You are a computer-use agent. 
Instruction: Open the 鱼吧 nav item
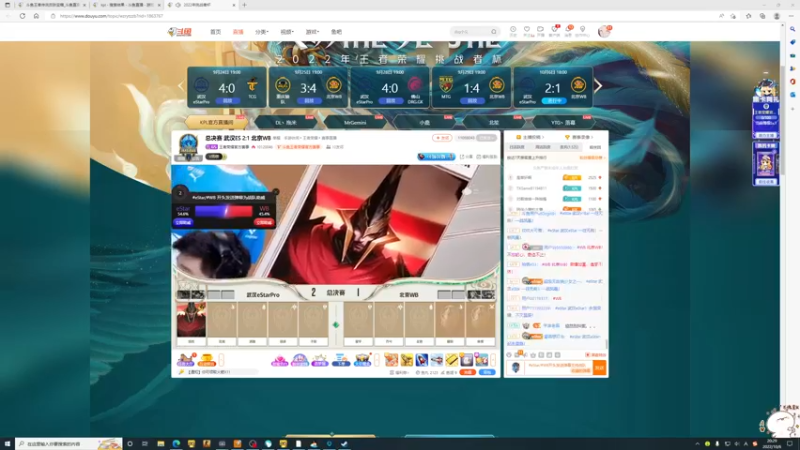click(x=336, y=32)
